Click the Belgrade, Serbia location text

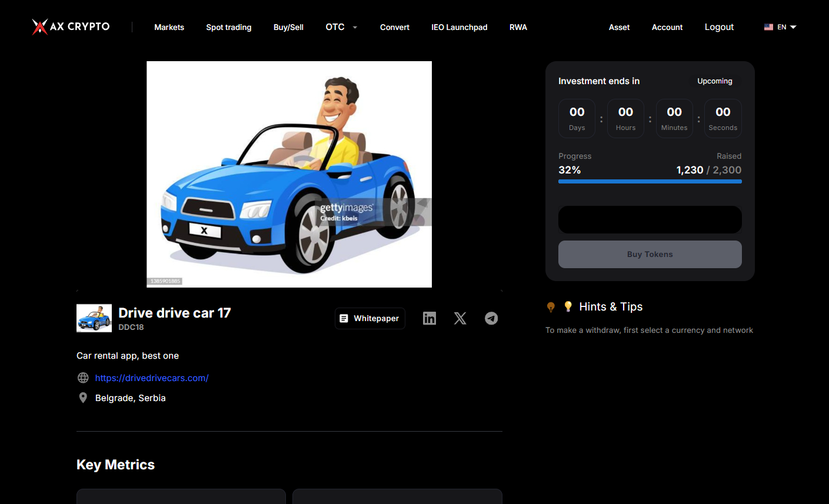pos(131,398)
